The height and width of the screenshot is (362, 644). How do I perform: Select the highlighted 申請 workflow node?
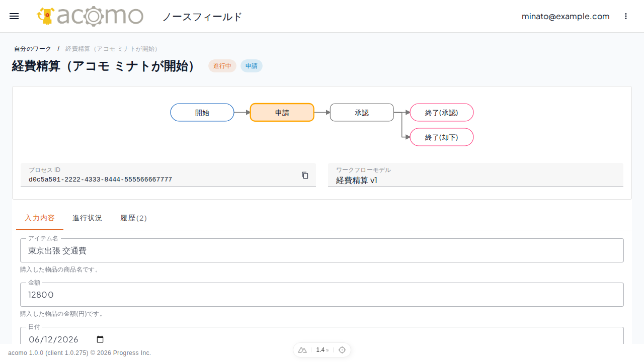pyautogui.click(x=282, y=113)
